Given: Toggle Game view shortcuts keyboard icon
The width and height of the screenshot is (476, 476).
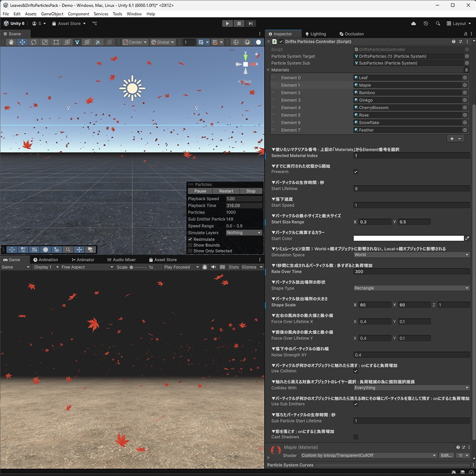Looking at the screenshot, I should coord(223,267).
